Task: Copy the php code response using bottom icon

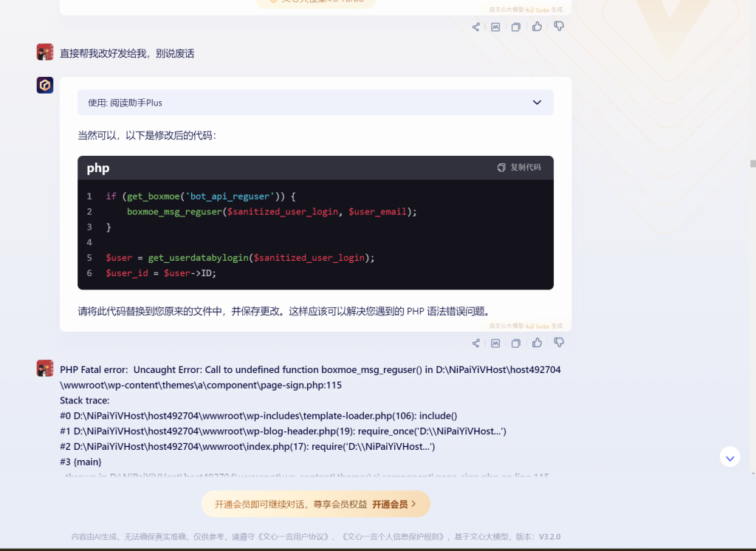Action: pyautogui.click(x=516, y=343)
